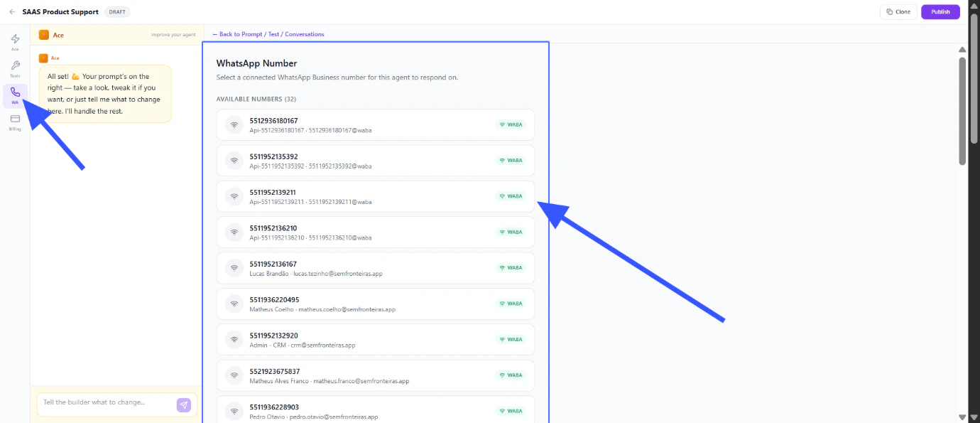Click the WhatsApp Number heading

[256, 63]
